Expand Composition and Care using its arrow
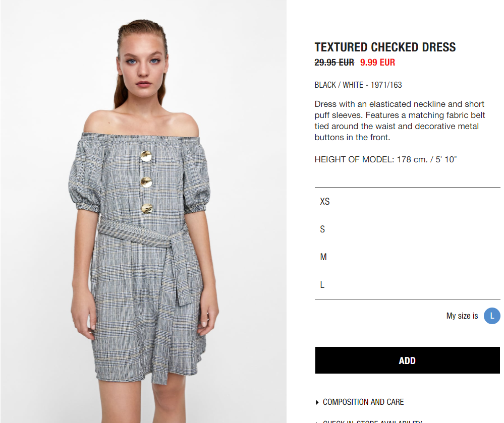 [317, 402]
